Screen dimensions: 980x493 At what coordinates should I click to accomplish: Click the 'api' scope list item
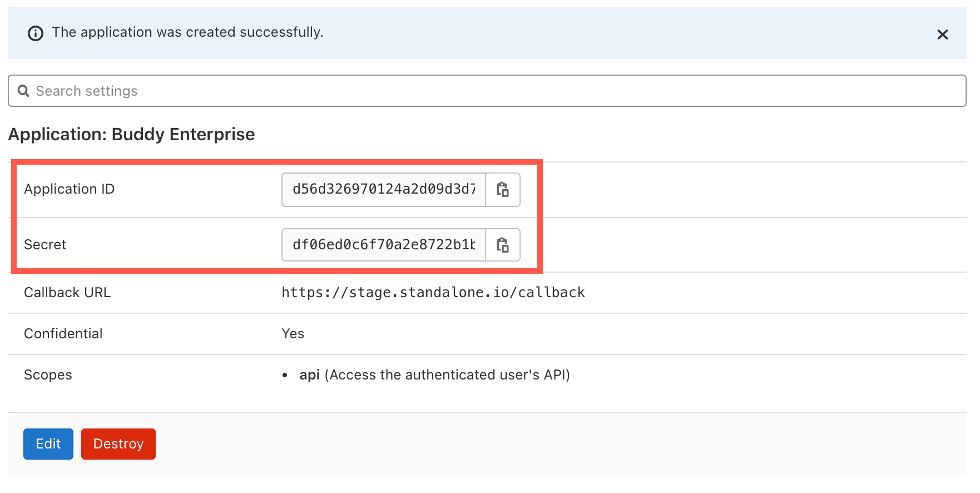434,375
